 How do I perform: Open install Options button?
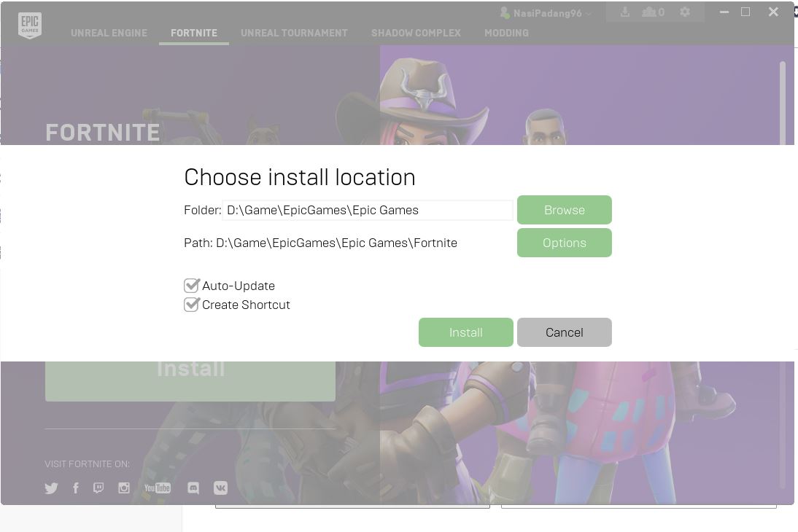coord(565,243)
